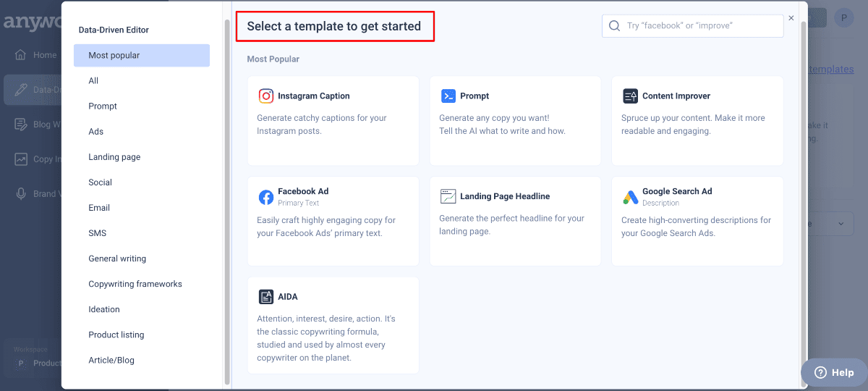Open the Product listing category
The width and height of the screenshot is (868, 391).
(116, 335)
